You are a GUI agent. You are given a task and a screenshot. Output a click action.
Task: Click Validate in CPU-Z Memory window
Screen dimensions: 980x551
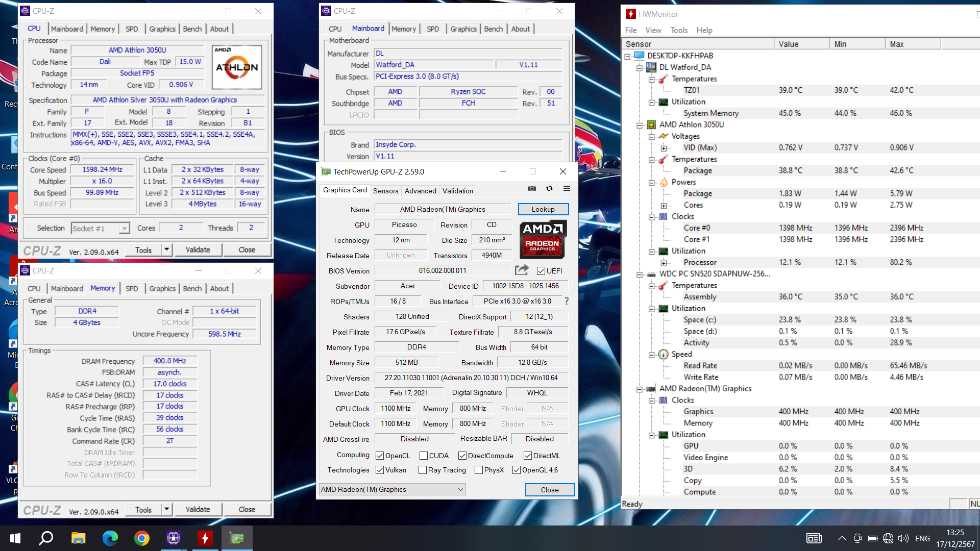click(x=198, y=509)
